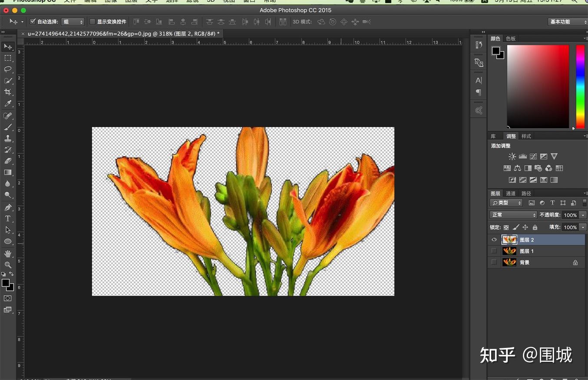Choose the Pen tool
This screenshot has height=380, width=588.
coord(8,207)
